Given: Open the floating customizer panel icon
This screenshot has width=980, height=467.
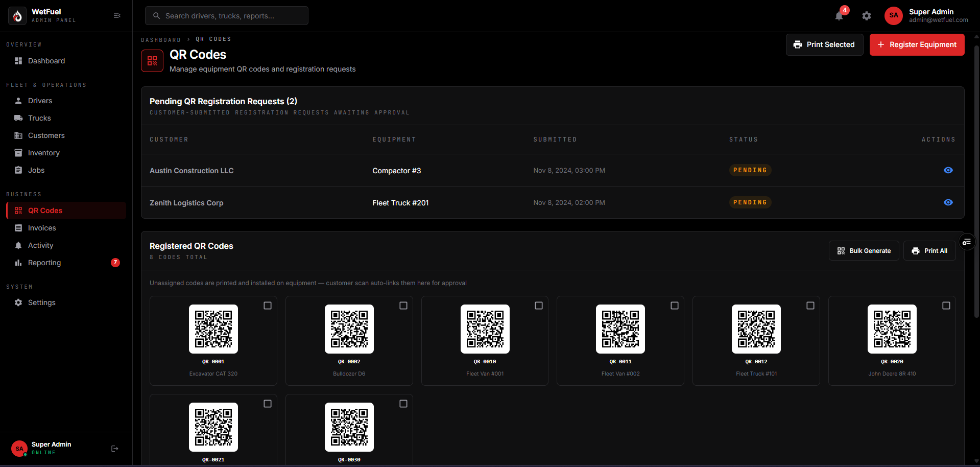Looking at the screenshot, I should (x=967, y=242).
